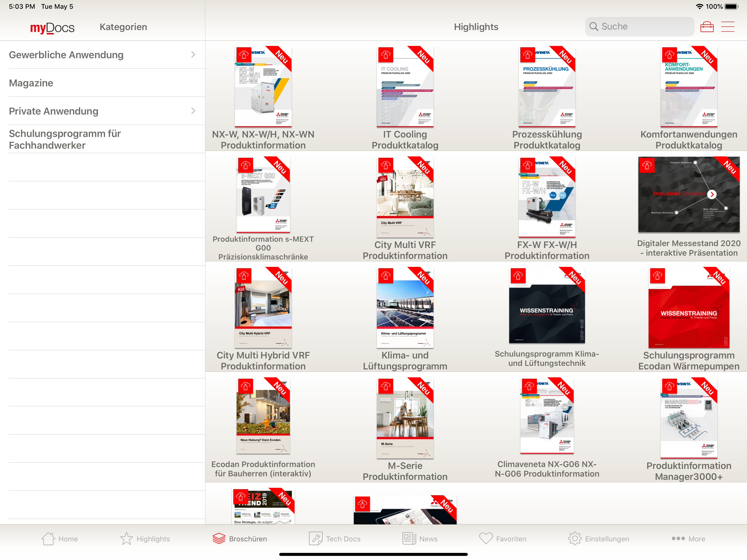This screenshot has height=560, width=747.
Task: Tap the 5:03 PM clock
Action: pos(22,6)
